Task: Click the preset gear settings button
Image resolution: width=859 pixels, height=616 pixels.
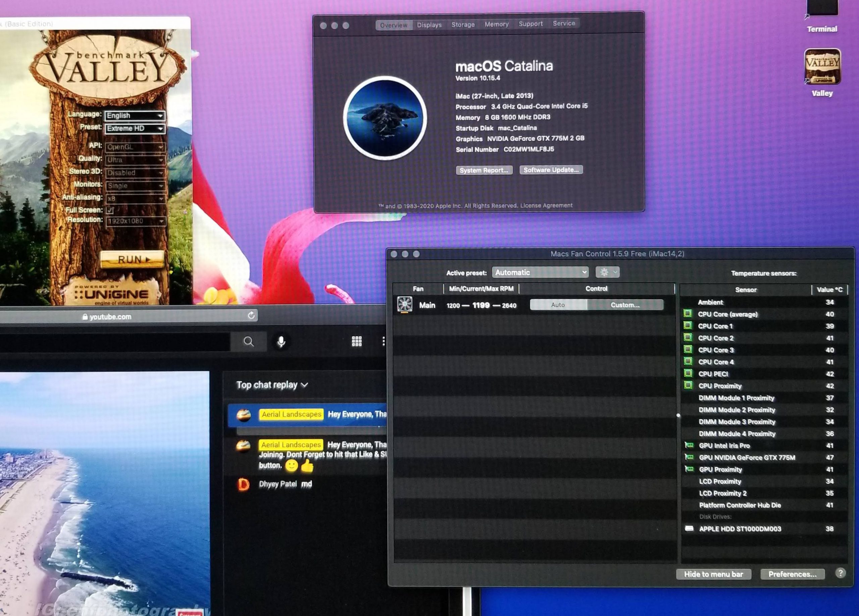Action: point(607,272)
